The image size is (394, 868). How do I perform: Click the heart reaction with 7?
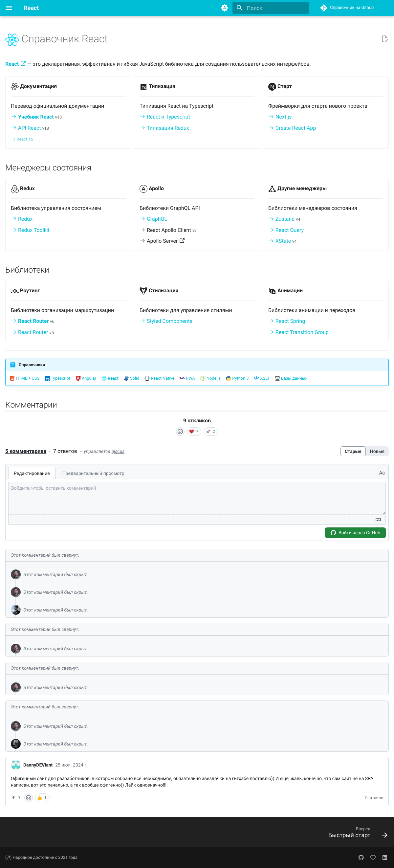point(194,432)
